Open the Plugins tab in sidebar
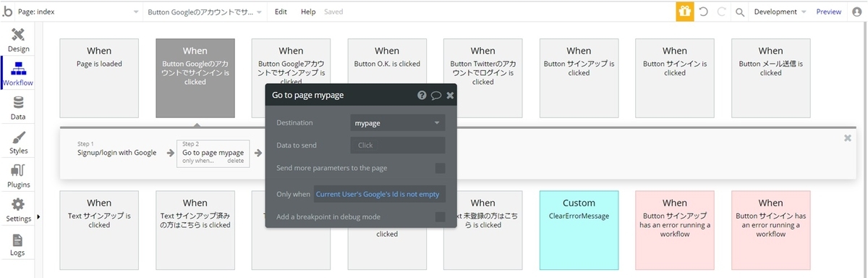The height and width of the screenshot is (278, 868). pyautogui.click(x=18, y=176)
